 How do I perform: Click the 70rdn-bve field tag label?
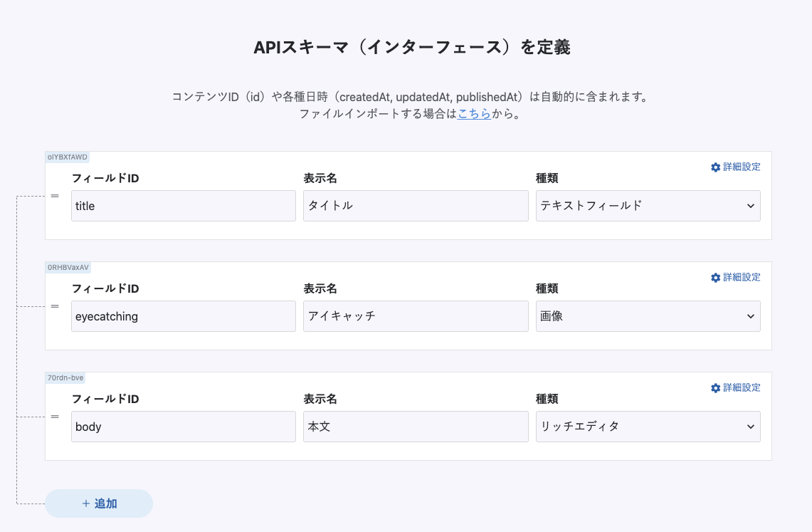[65, 377]
